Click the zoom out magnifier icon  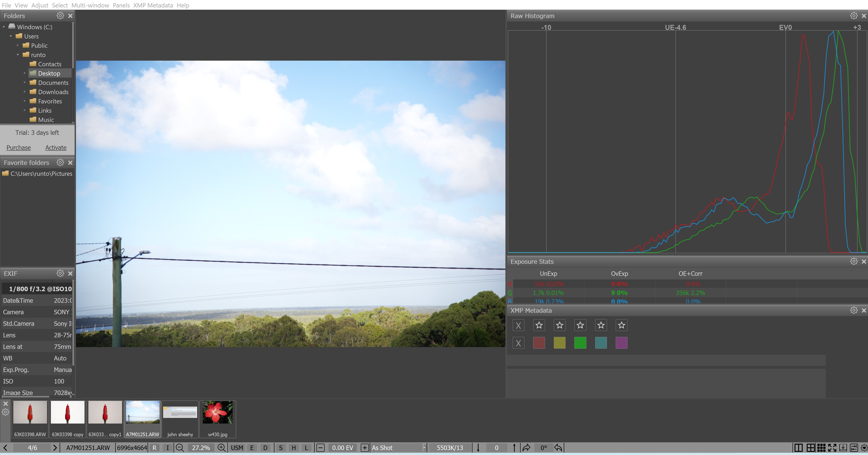180,448
